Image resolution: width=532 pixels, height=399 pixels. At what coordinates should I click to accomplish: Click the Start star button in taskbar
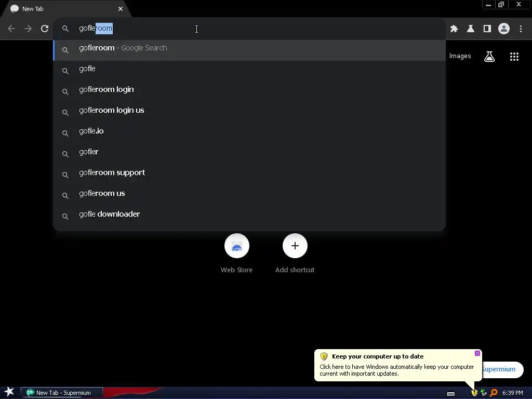click(x=9, y=392)
